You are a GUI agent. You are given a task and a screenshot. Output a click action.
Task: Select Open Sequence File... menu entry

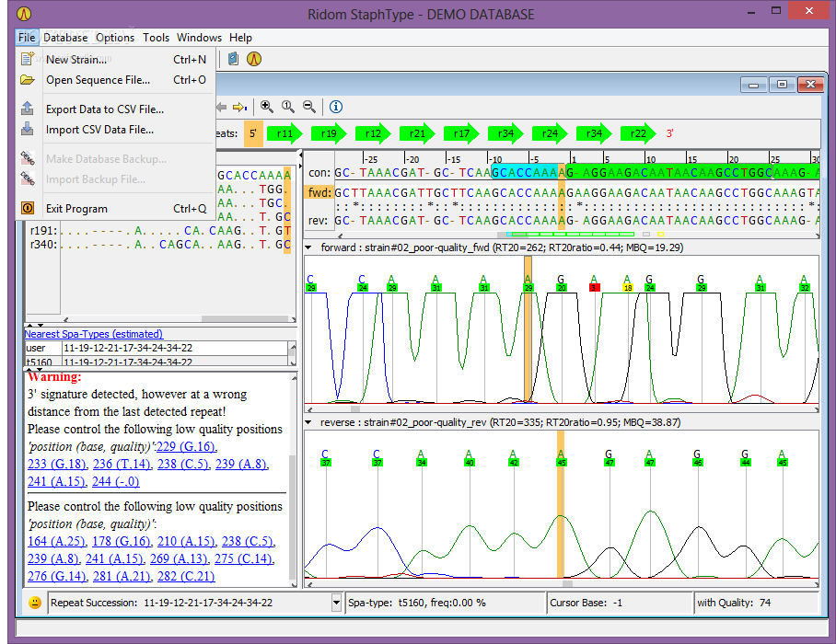tap(116, 80)
